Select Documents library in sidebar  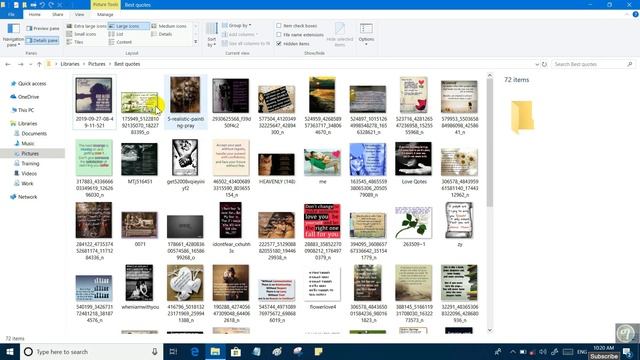coord(31,133)
